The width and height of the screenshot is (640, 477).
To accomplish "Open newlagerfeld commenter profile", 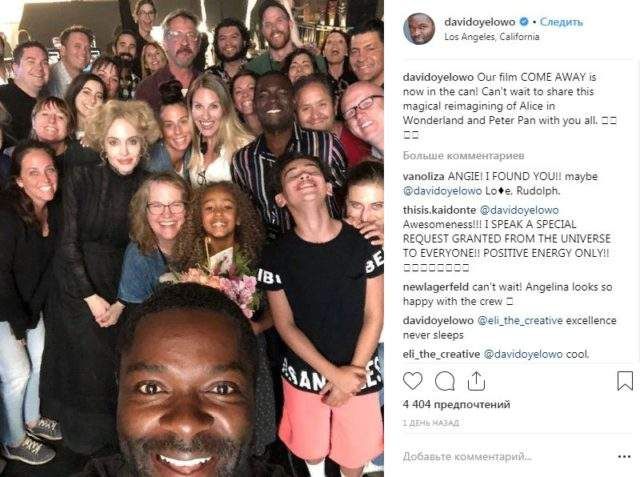I will coord(436,287).
